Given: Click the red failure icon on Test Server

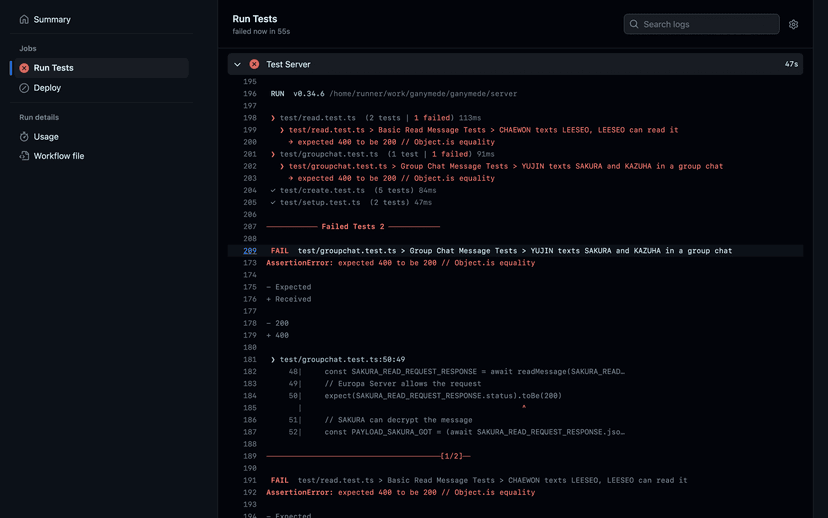Looking at the screenshot, I should click(254, 64).
